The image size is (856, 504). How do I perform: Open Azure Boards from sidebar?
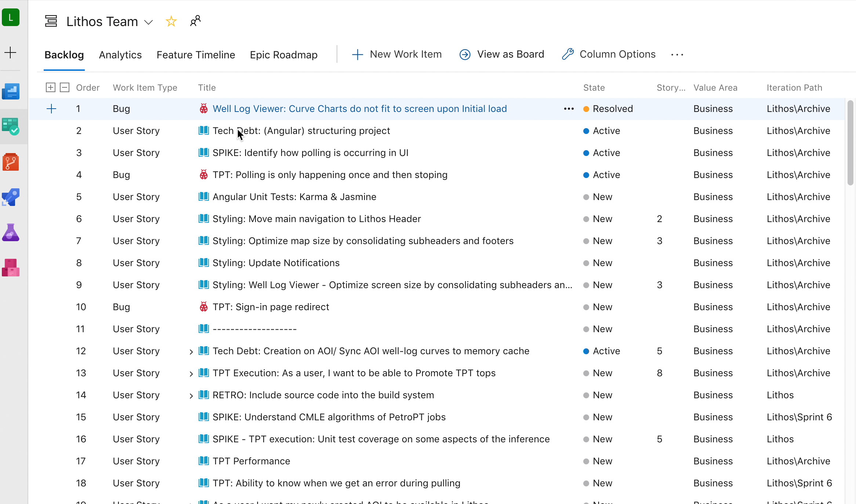tap(11, 127)
